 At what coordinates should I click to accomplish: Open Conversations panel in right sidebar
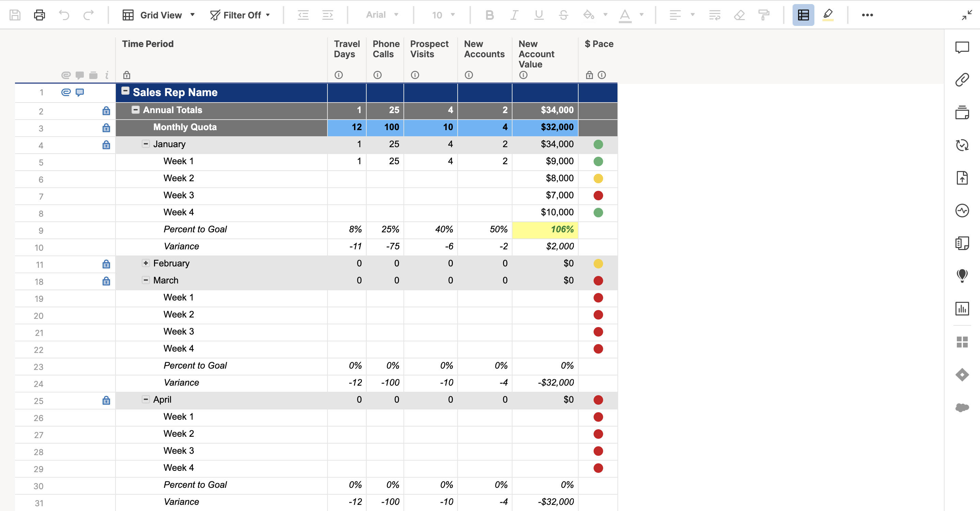[962, 48]
